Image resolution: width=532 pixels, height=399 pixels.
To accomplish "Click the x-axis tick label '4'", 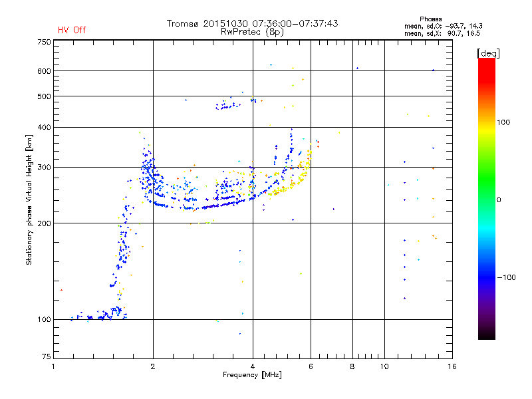I will coord(253,366).
